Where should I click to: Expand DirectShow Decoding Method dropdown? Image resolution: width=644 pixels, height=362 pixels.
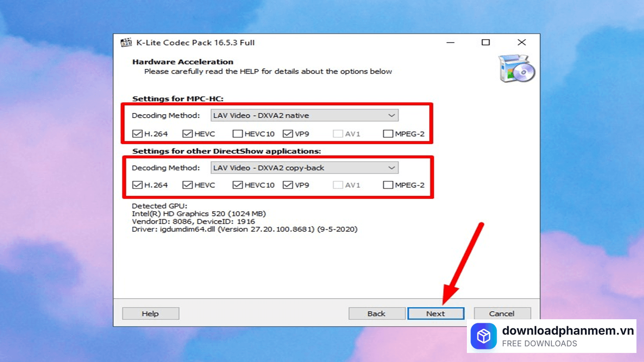coord(304,167)
